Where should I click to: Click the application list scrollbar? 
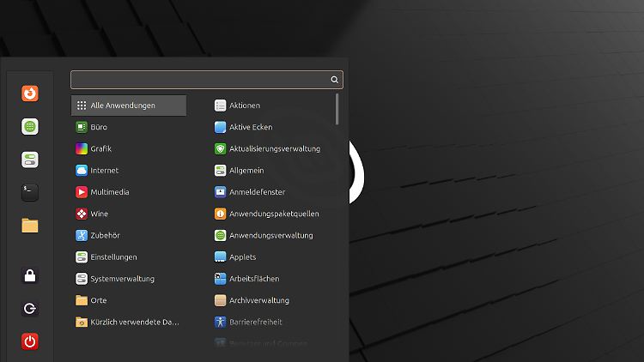(337, 110)
